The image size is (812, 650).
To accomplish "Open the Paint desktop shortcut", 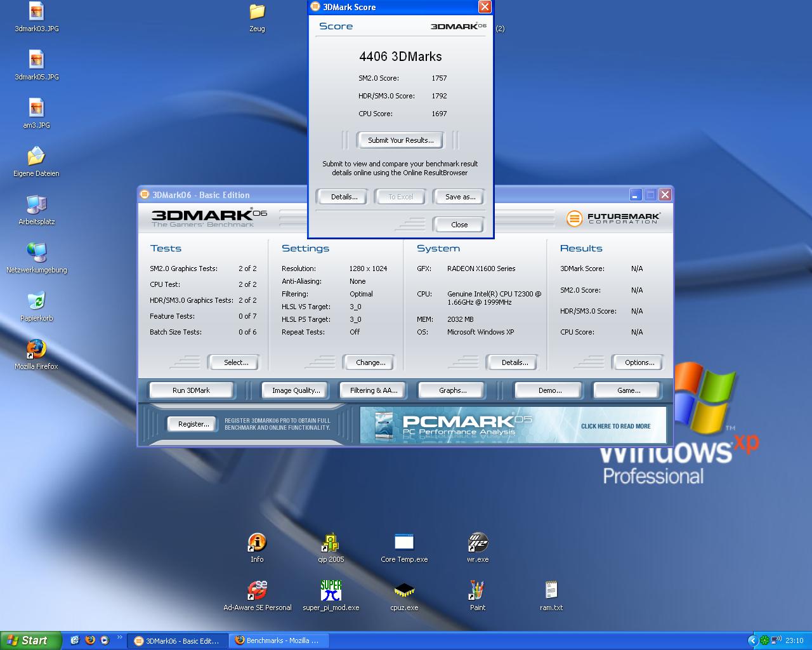I will (x=478, y=596).
